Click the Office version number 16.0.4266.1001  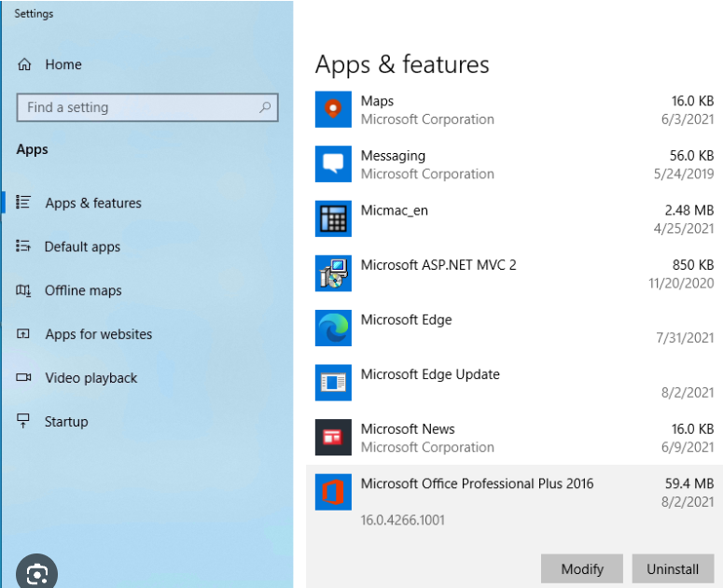(402, 520)
